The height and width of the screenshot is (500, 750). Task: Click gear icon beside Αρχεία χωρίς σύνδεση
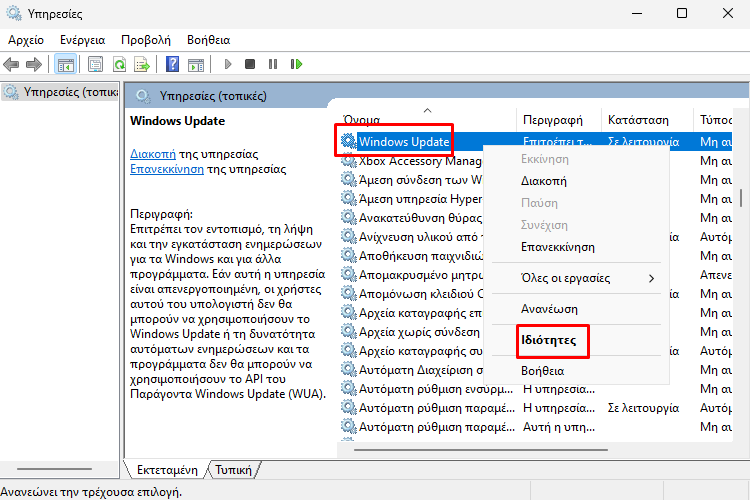click(348, 332)
